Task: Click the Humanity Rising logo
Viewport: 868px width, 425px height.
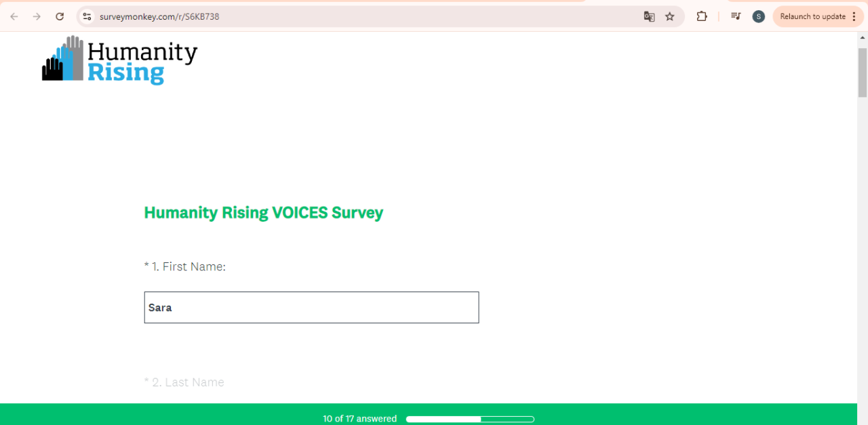Action: click(120, 60)
